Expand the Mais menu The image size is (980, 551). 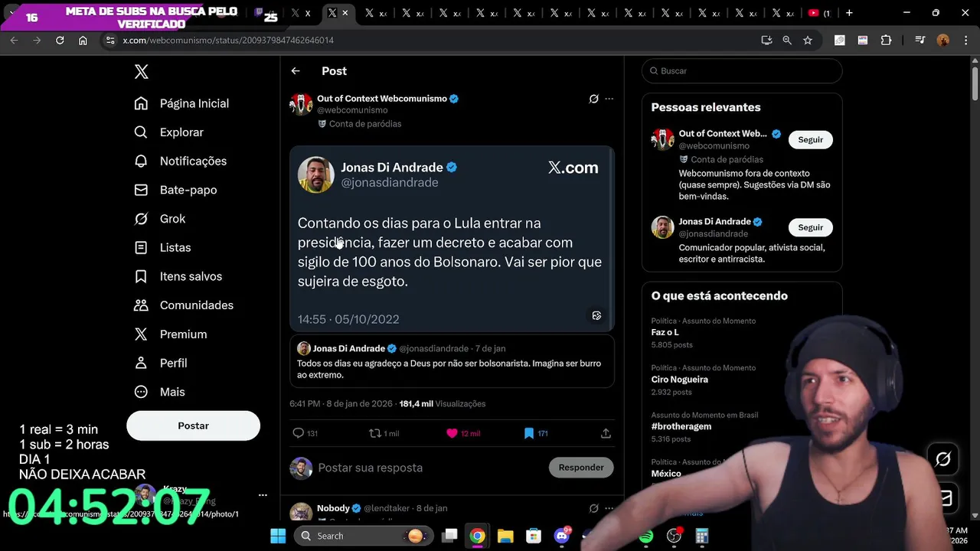point(159,392)
